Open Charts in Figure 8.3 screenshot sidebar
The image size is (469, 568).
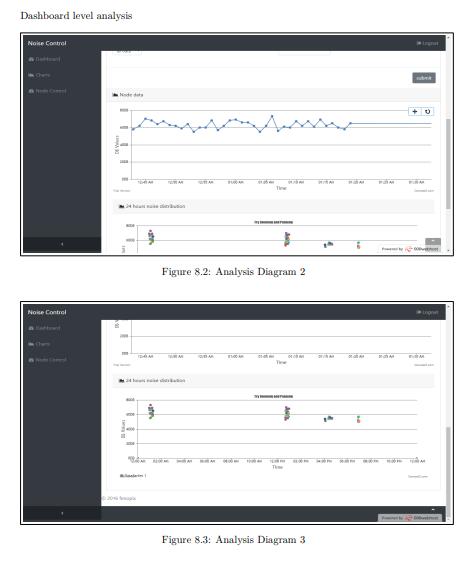point(39,344)
